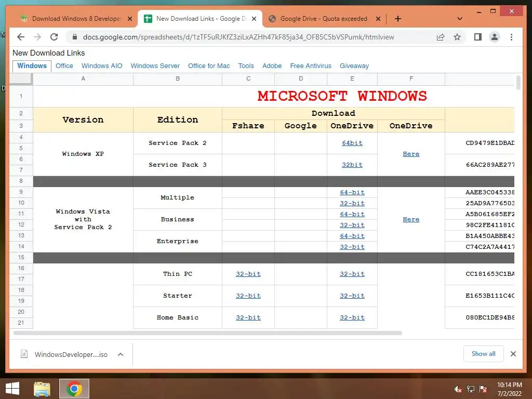This screenshot has height=399, width=532.
Task: Open Home Basic OneDrive 32-bit link
Action: 352,317
